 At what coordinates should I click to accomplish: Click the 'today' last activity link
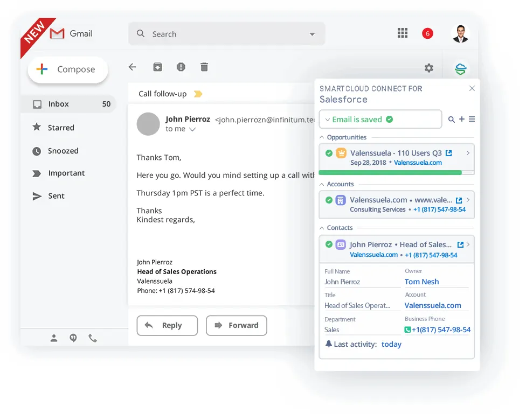391,344
